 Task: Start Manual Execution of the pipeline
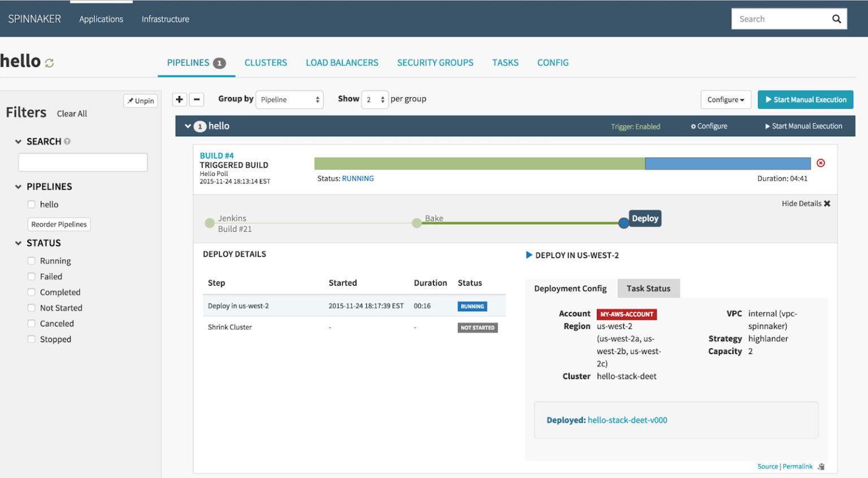tap(805, 99)
